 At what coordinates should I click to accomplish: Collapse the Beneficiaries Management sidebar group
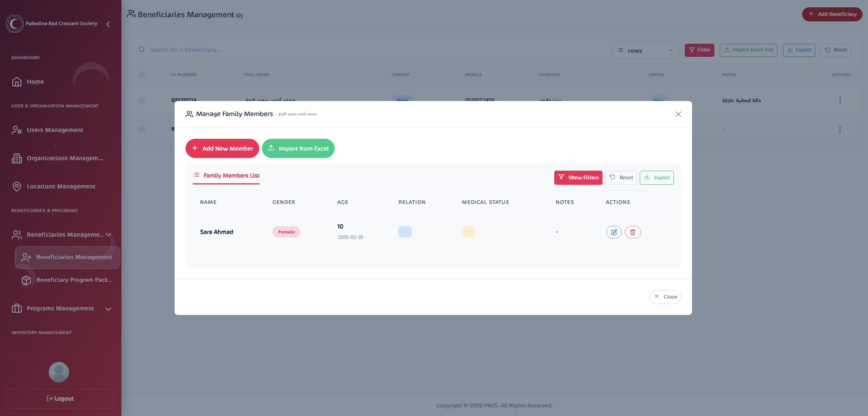point(108,235)
